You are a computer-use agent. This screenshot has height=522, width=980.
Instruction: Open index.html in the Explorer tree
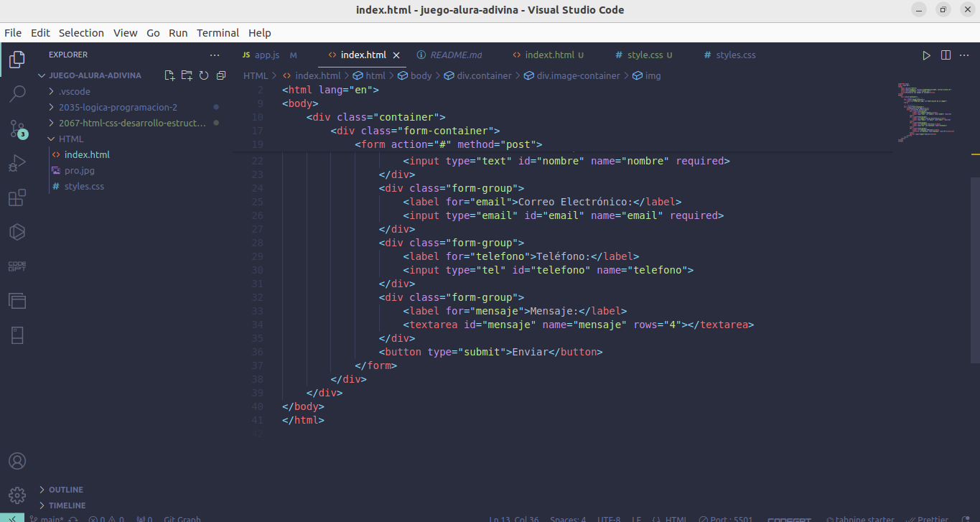[87, 154]
